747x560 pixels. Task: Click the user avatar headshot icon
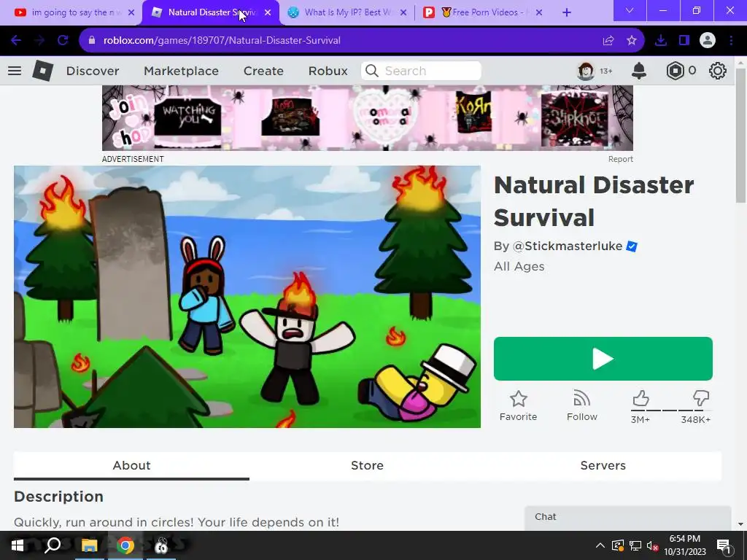586,71
